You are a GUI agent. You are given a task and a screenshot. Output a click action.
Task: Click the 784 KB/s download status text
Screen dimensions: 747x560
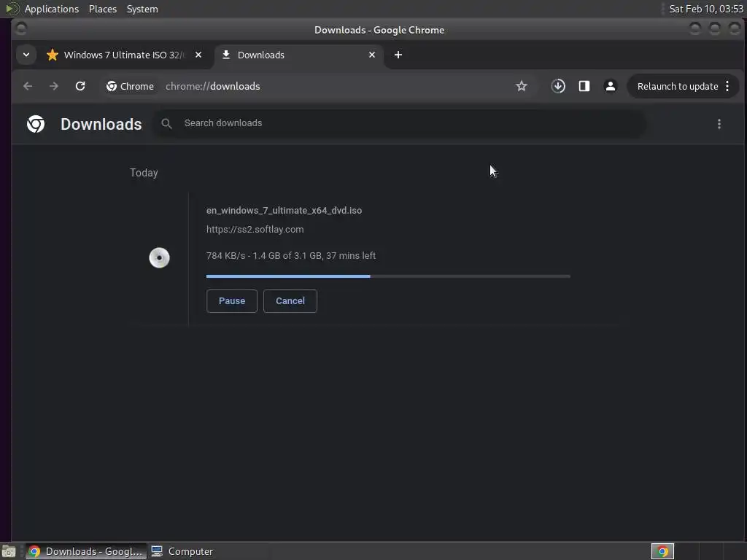coord(291,256)
